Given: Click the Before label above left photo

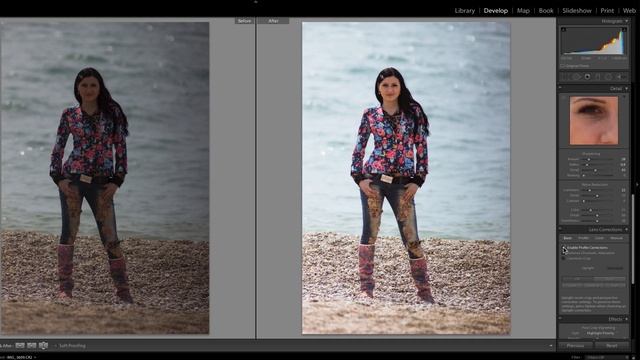Looking at the screenshot, I should 244,21.
